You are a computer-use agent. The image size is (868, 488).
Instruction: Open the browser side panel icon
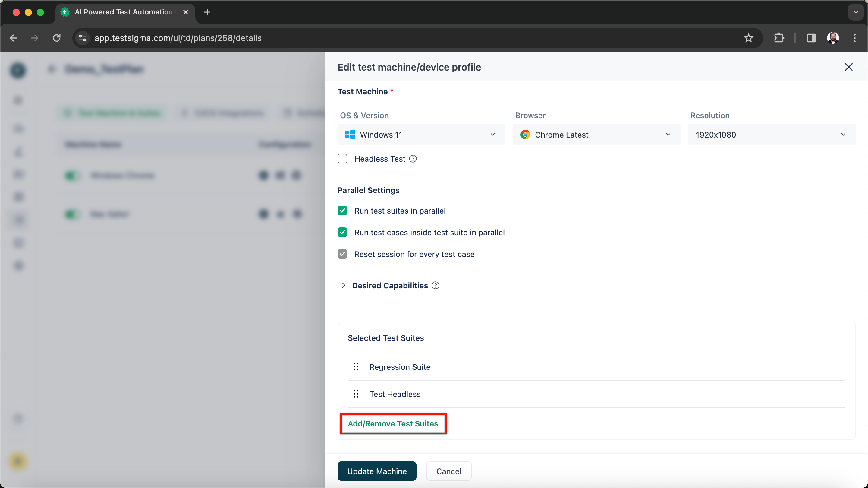tap(811, 38)
